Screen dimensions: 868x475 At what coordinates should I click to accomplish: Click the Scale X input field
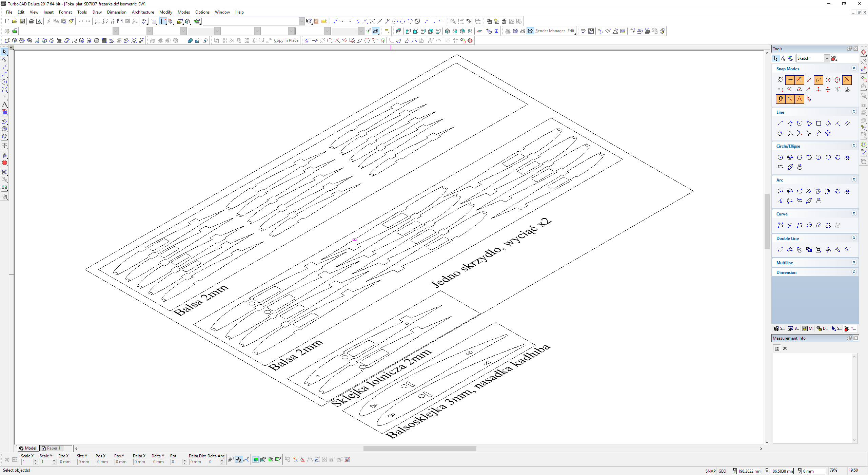27,462
